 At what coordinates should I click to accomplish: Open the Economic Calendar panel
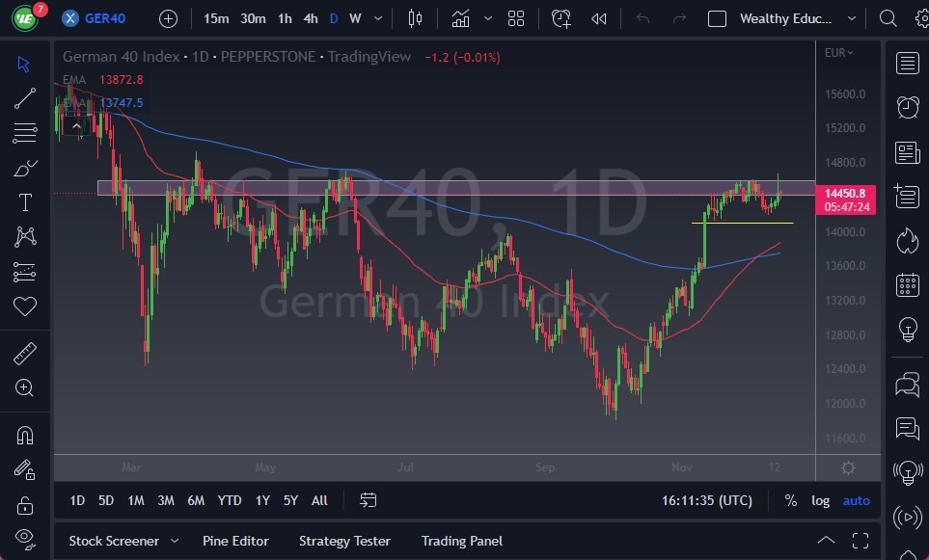[907, 283]
